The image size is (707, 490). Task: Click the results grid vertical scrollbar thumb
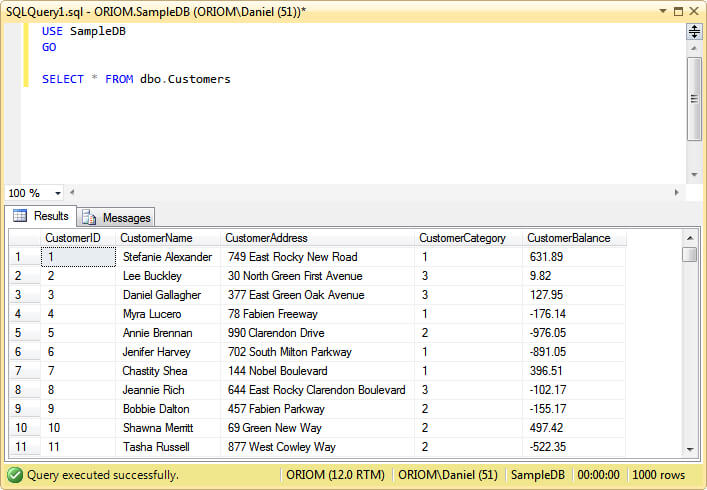coord(689,255)
